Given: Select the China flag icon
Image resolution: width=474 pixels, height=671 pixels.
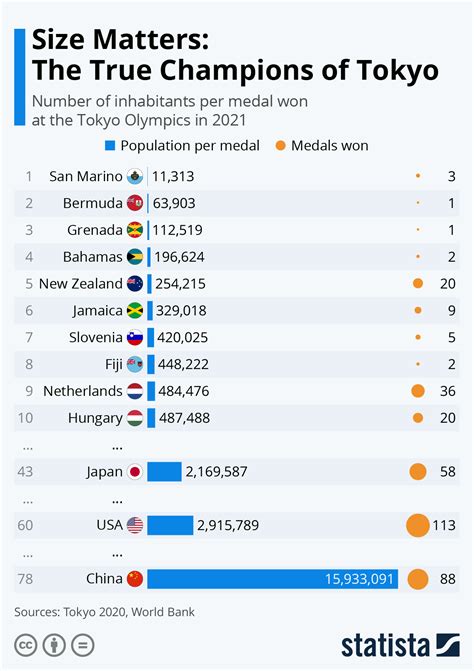Looking at the screenshot, I should click(x=135, y=579).
